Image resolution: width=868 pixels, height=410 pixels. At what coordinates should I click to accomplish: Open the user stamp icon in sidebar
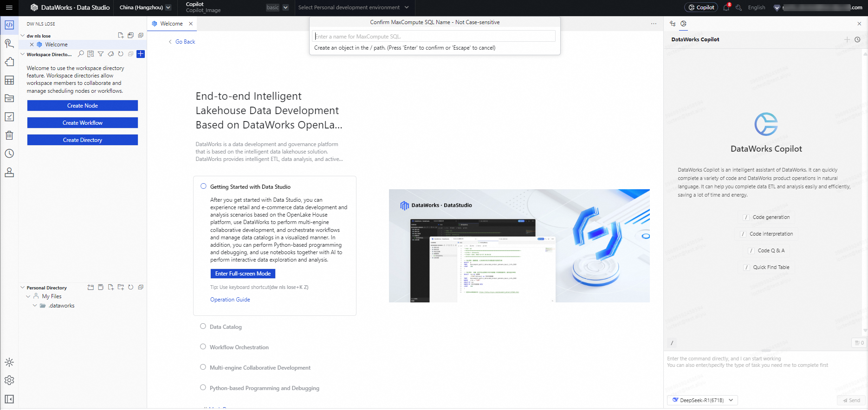tap(9, 172)
